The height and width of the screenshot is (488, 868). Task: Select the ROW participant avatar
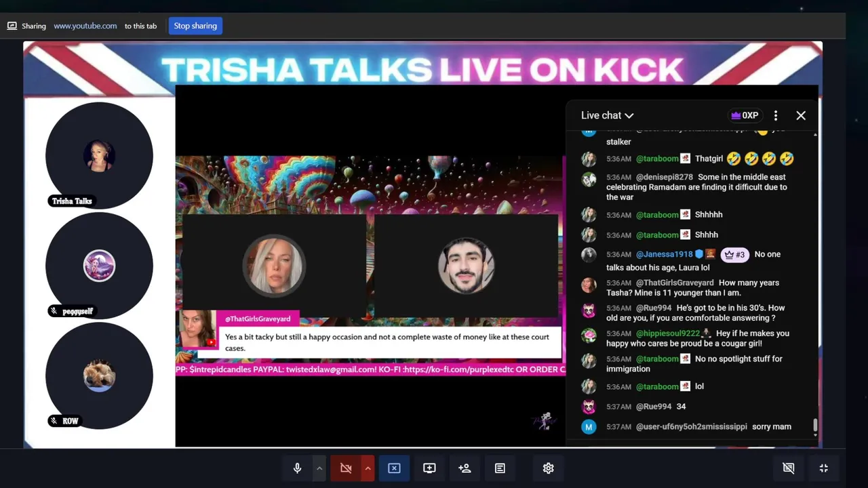click(99, 375)
